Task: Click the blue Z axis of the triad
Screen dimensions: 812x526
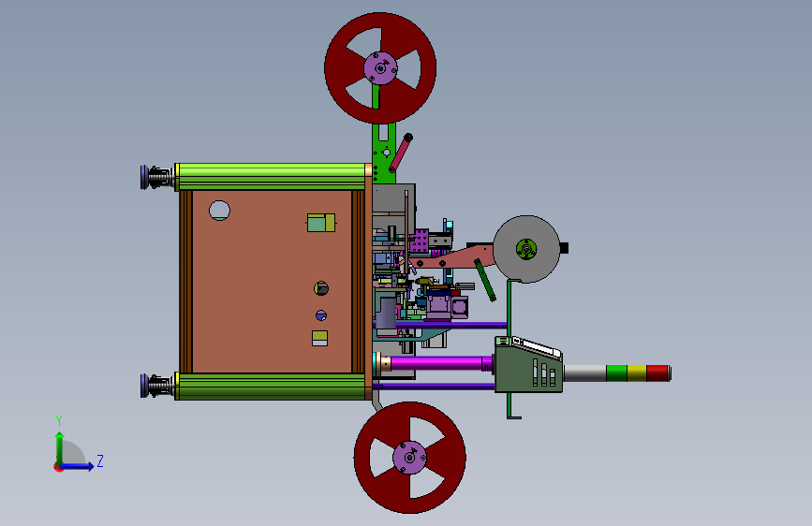Action: tap(78, 466)
